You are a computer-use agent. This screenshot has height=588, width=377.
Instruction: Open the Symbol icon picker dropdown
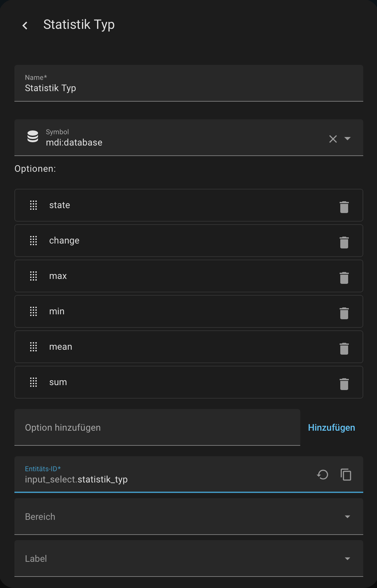[x=347, y=139]
